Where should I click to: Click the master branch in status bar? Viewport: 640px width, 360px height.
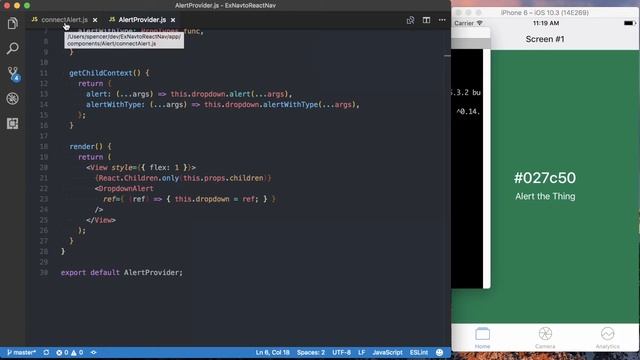[21, 353]
